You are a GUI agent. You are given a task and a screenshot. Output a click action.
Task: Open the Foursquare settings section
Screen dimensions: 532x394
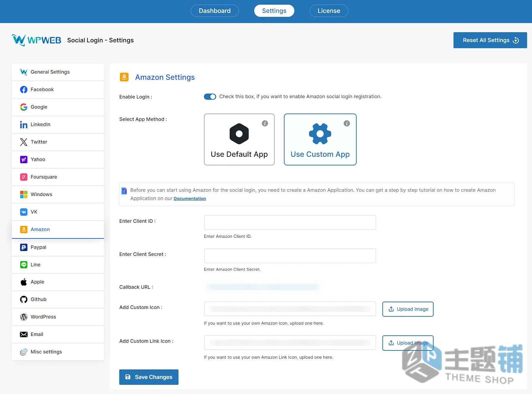pyautogui.click(x=58, y=177)
